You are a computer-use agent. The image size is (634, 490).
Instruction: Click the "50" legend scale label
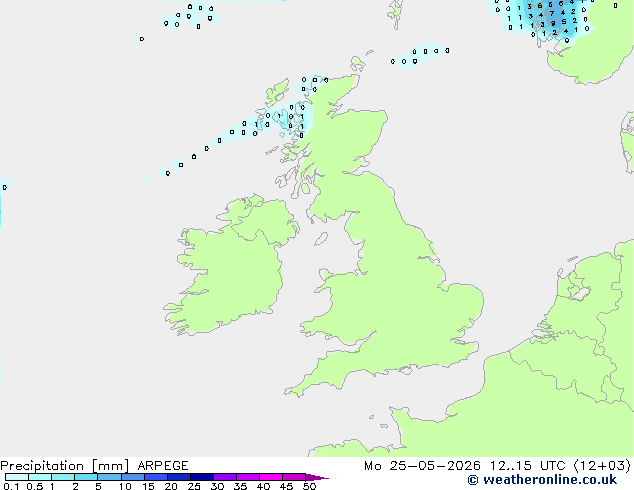pos(309,486)
